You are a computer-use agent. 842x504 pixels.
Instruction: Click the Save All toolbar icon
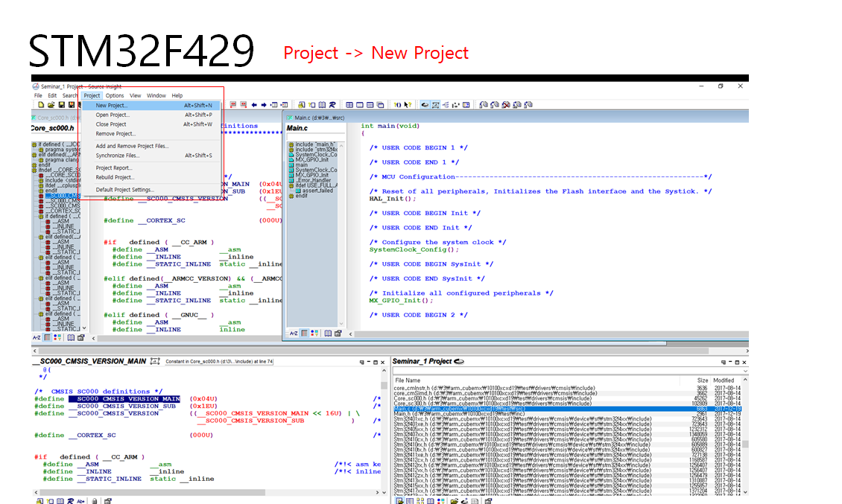point(72,105)
